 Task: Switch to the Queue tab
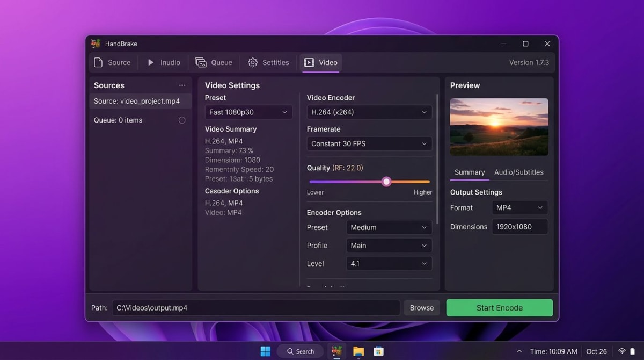pos(214,62)
